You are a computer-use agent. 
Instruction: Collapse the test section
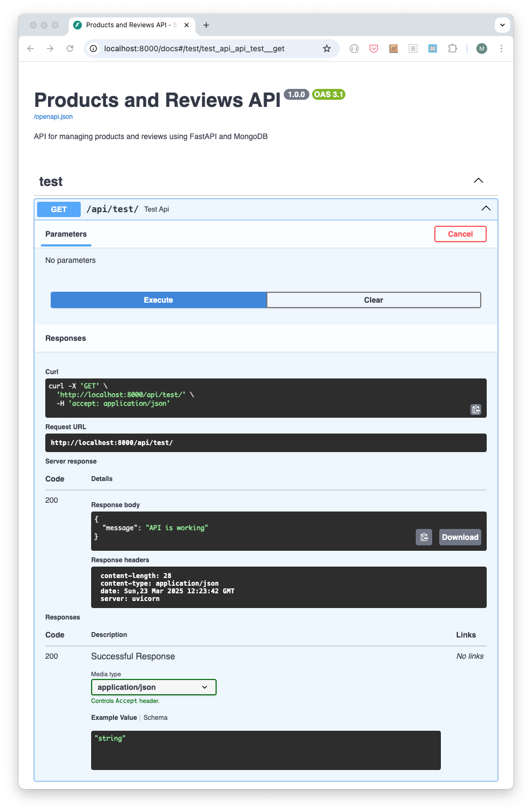(x=479, y=181)
